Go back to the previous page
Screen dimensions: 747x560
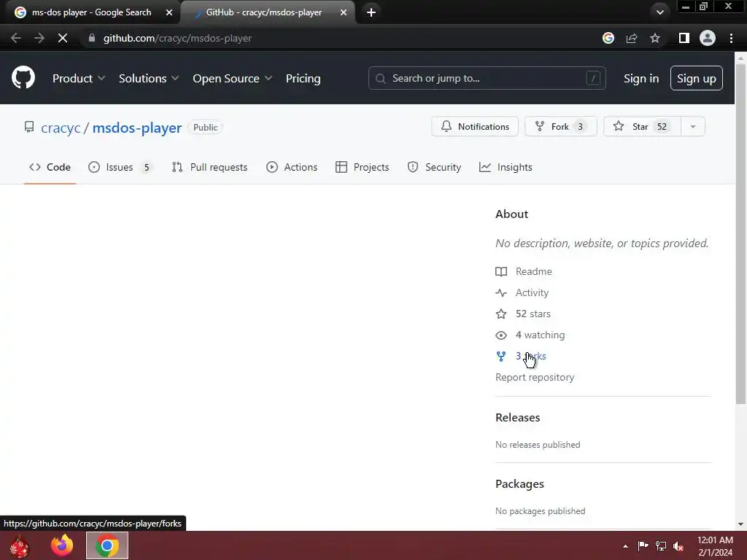[x=16, y=38]
